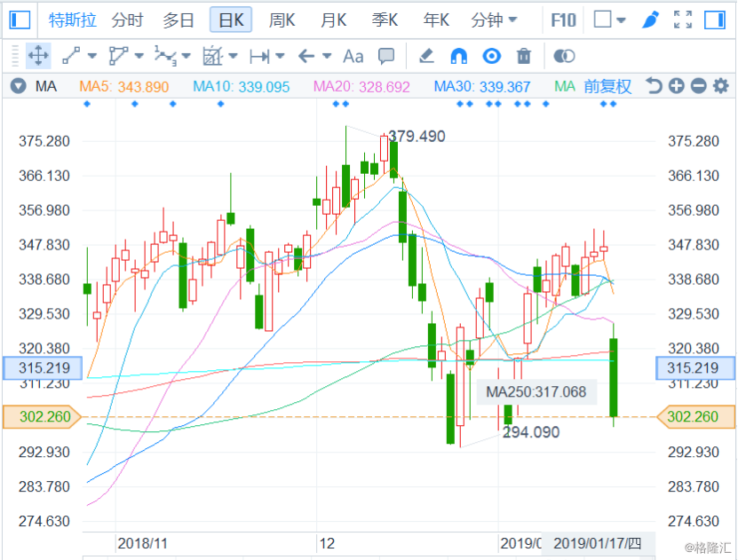Zoom in chart with plus icon

(676, 86)
